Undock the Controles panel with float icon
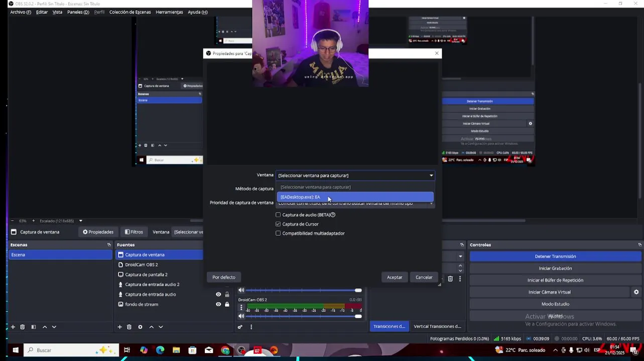This screenshot has height=361, width=644. (x=639, y=245)
